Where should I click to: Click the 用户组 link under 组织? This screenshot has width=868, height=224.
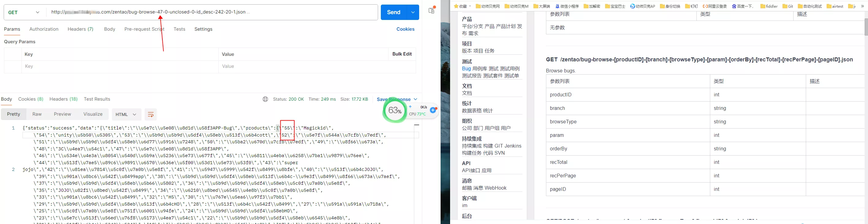492,128
